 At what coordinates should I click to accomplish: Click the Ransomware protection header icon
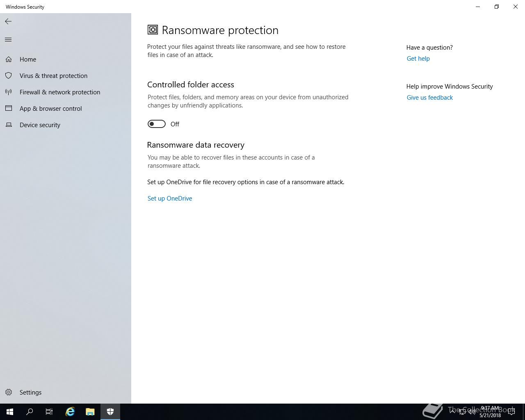[153, 30]
